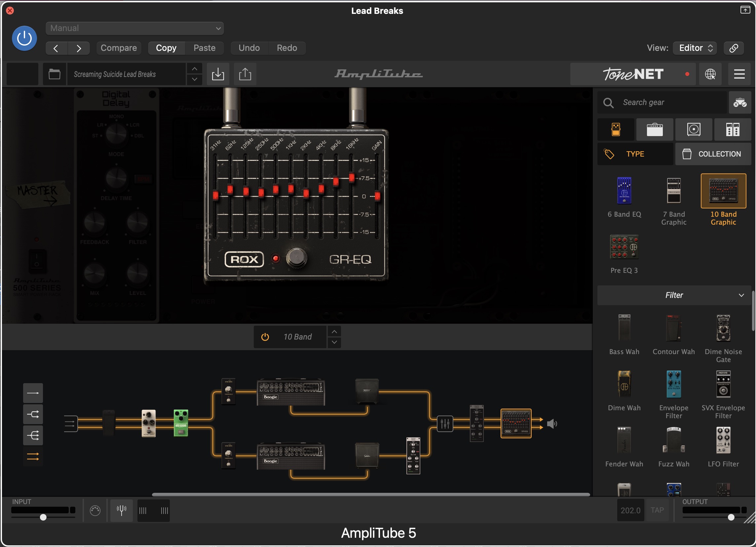Click the GAIN EQ slider handle
The image size is (756, 547).
pyautogui.click(x=377, y=196)
